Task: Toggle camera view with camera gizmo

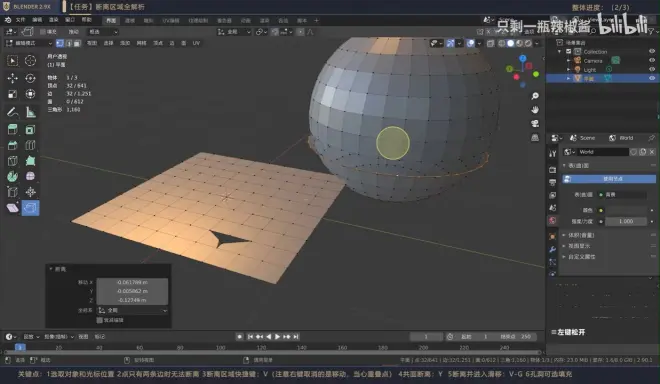Action: (535, 123)
